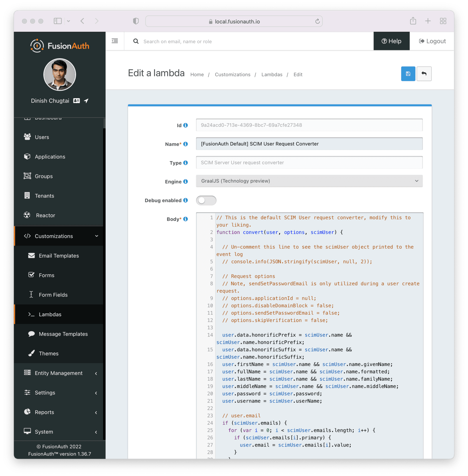Viewport: 468px width, 476px height.
Task: Click the info icon next to Body
Action: 185,219
